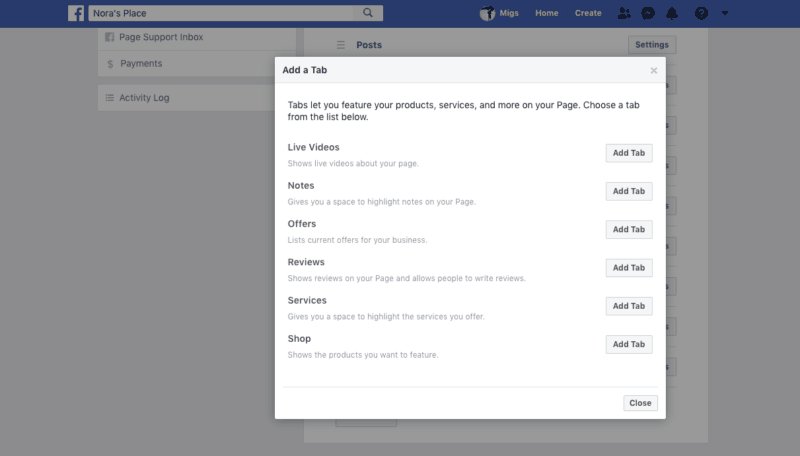This screenshot has height=456, width=800.
Task: Open the help question mark icon
Action: pyautogui.click(x=702, y=13)
